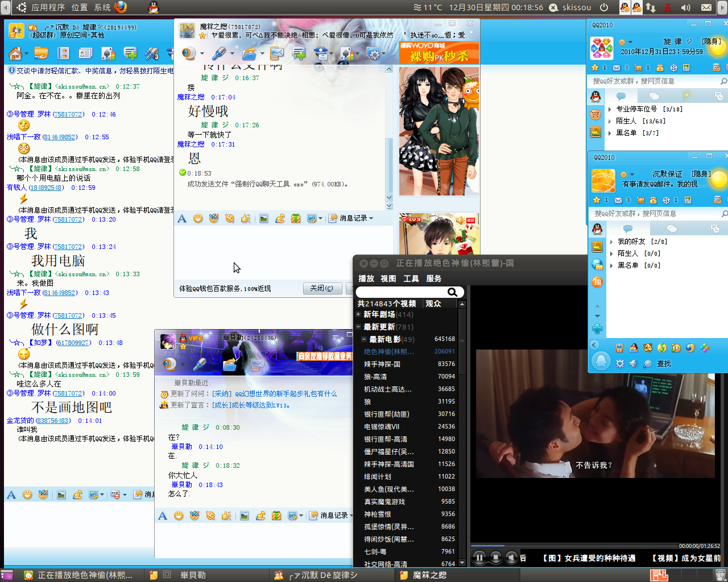Open 消息记录 dropdown in 魔森之戀 chat
Viewport: 728px width, 582px height.
371,218
